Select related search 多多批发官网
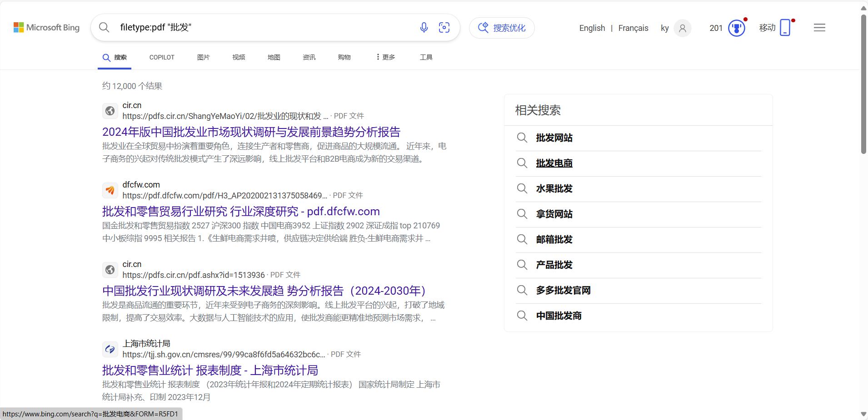 (563, 291)
